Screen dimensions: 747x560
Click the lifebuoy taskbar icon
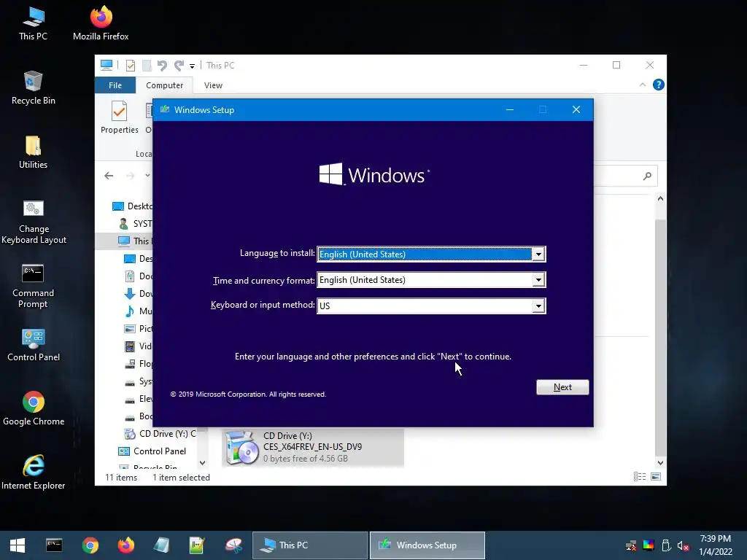click(233, 545)
